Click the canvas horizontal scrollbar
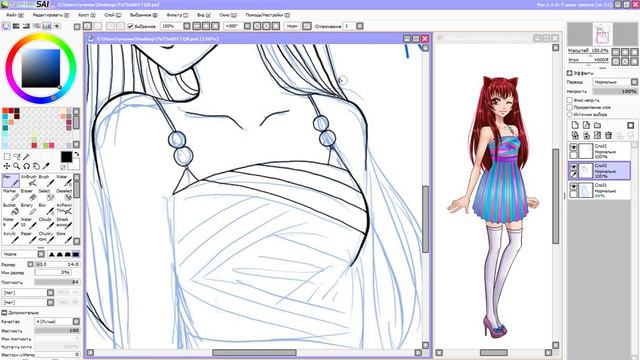Viewport: 640px width, 360px height. click(254, 353)
